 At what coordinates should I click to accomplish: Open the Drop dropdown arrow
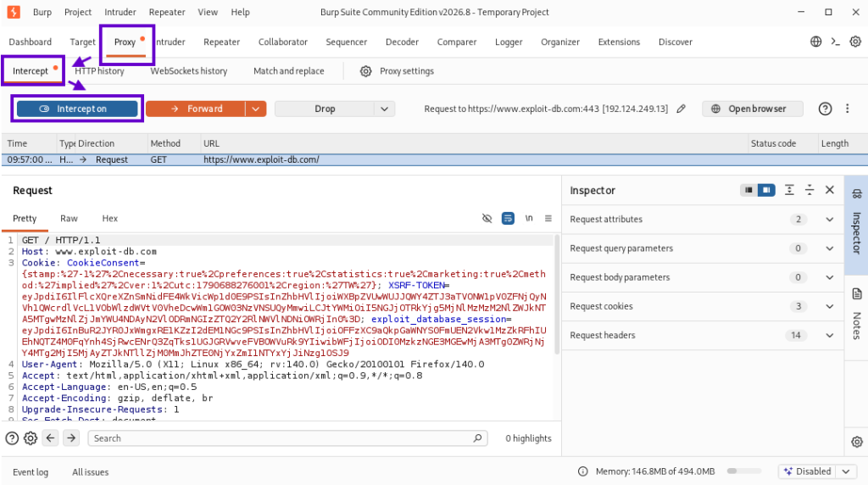(384, 109)
